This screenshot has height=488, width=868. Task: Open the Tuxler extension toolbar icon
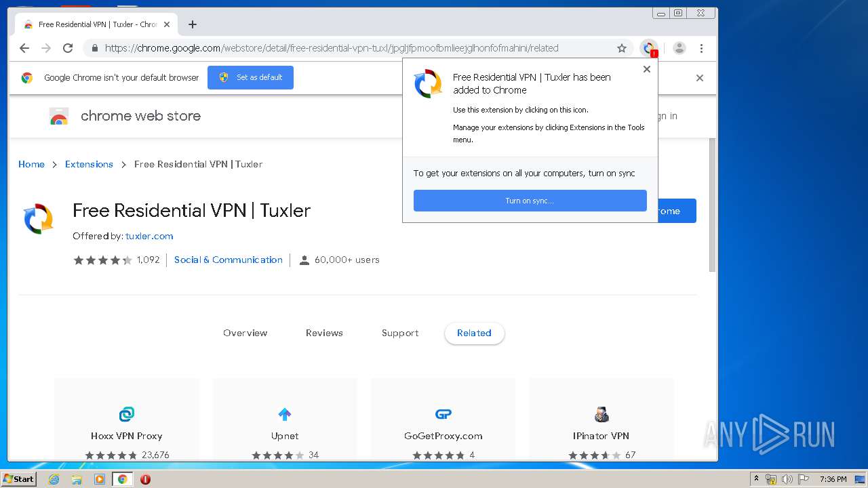(649, 48)
